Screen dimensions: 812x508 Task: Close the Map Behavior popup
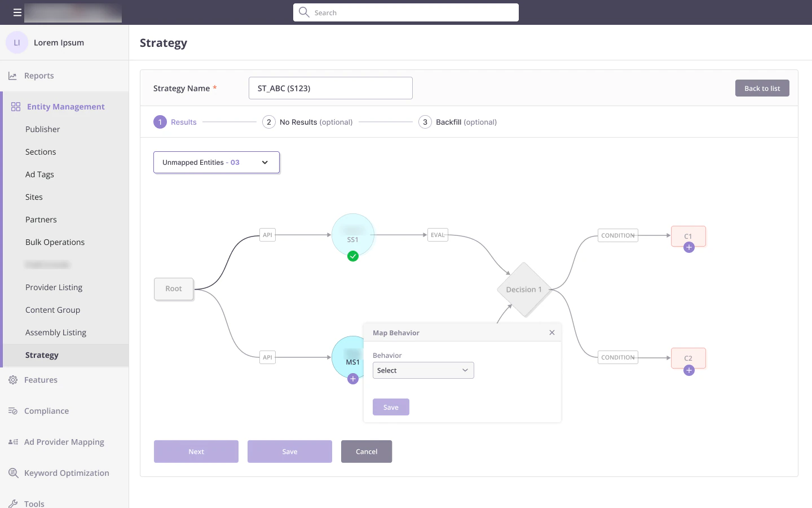tap(552, 332)
